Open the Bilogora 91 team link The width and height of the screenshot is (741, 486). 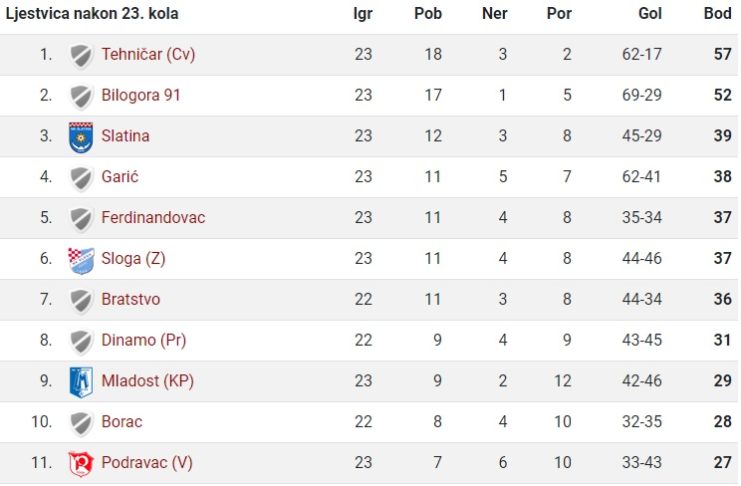[x=141, y=95]
